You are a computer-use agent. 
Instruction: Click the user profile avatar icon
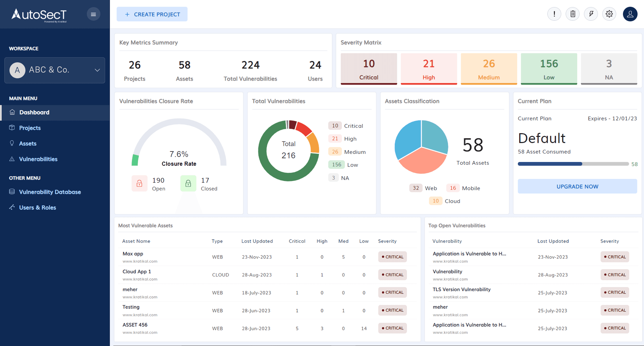point(630,14)
